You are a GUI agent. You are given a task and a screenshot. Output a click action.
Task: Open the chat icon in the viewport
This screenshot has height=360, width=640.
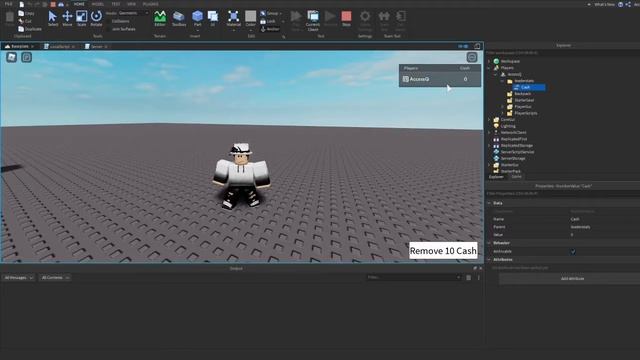[27, 58]
